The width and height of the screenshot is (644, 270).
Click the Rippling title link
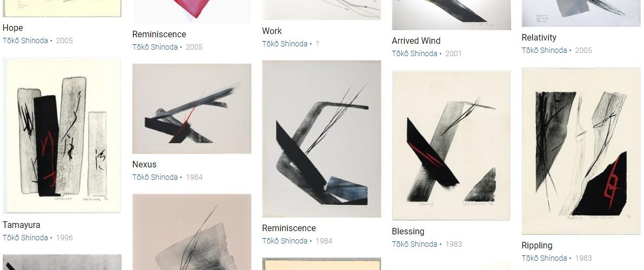tap(537, 245)
